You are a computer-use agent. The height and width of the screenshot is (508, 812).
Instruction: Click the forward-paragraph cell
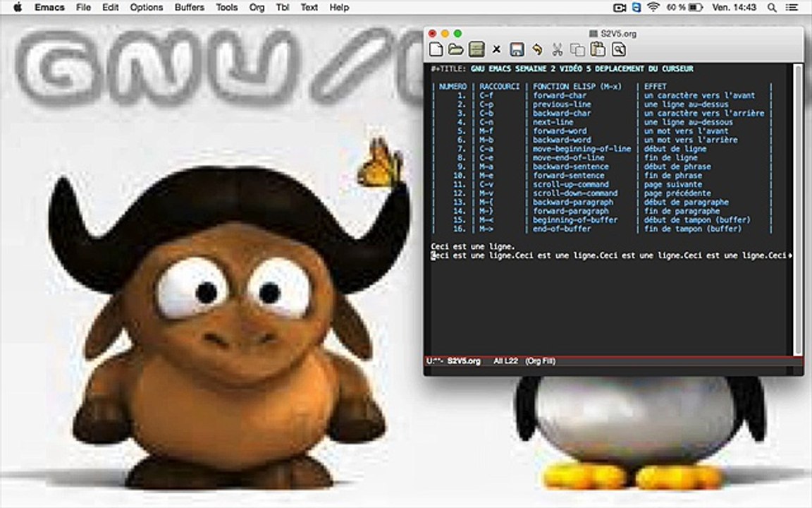(x=571, y=211)
